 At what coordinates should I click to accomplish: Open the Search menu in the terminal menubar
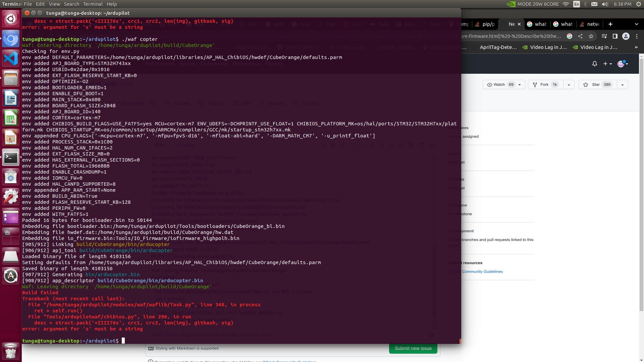(71, 4)
